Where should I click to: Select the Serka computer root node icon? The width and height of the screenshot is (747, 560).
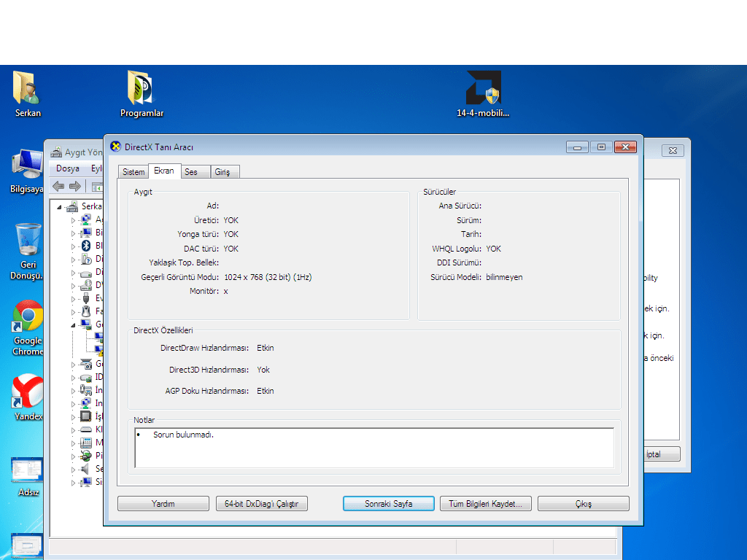click(72, 206)
